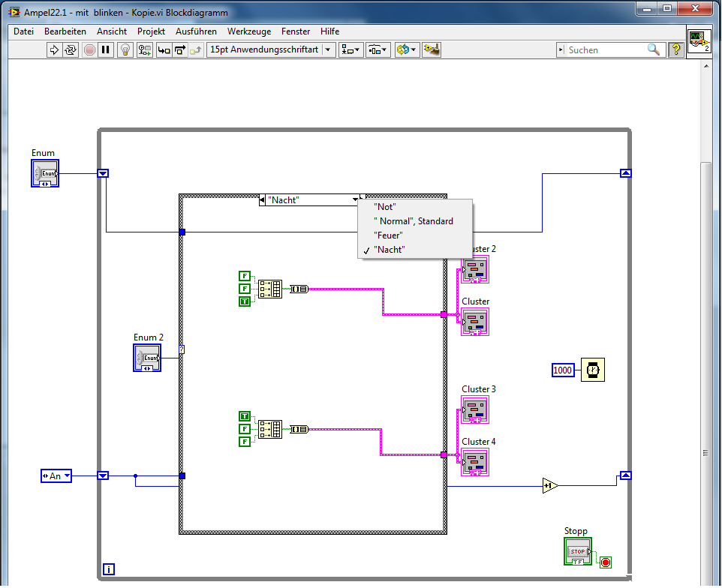Screen dimensions: 722x588
Task: Click the Increment +1 function
Action: [x=550, y=485]
